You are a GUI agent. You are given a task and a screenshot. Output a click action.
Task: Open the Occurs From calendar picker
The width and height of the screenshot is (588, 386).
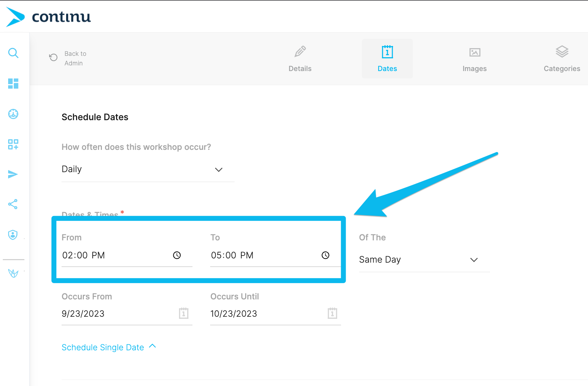[184, 313]
